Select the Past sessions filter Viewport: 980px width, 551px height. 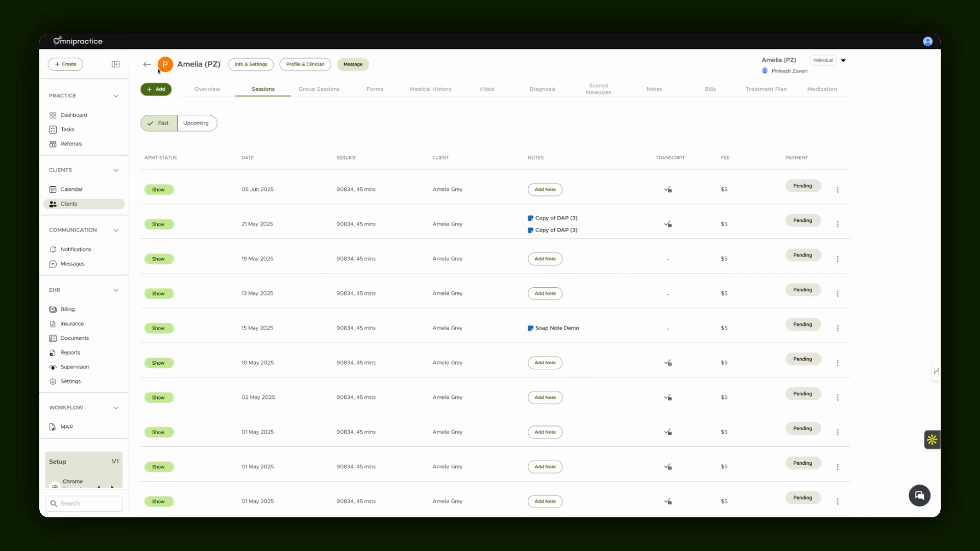tap(159, 123)
